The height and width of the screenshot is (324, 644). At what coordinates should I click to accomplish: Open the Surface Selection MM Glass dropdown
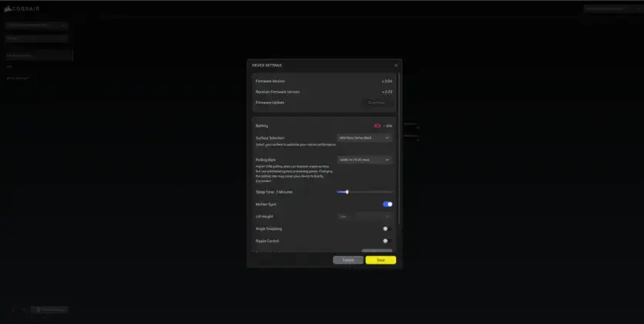(x=364, y=138)
